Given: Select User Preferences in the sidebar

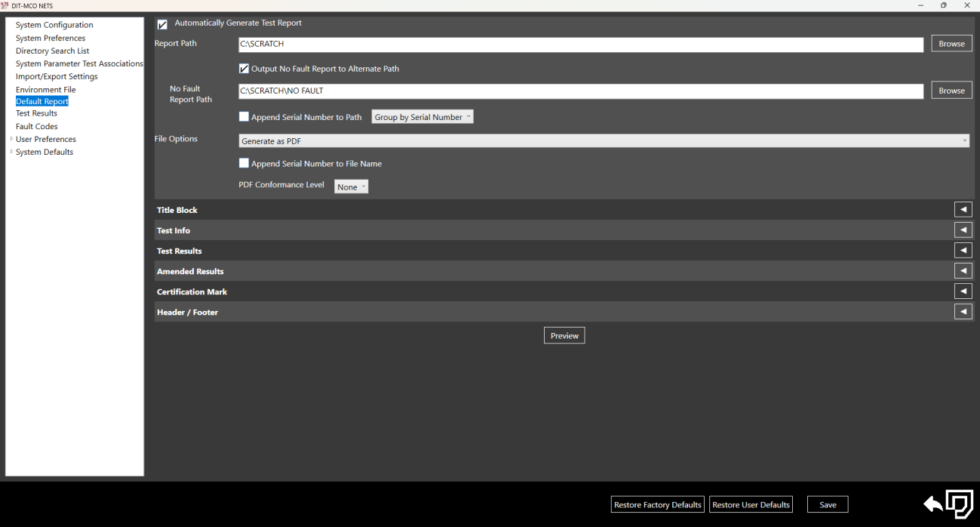Looking at the screenshot, I should [x=45, y=139].
